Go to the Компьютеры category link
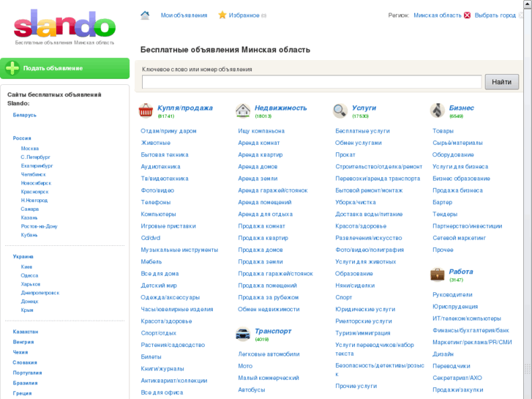 [x=158, y=214]
